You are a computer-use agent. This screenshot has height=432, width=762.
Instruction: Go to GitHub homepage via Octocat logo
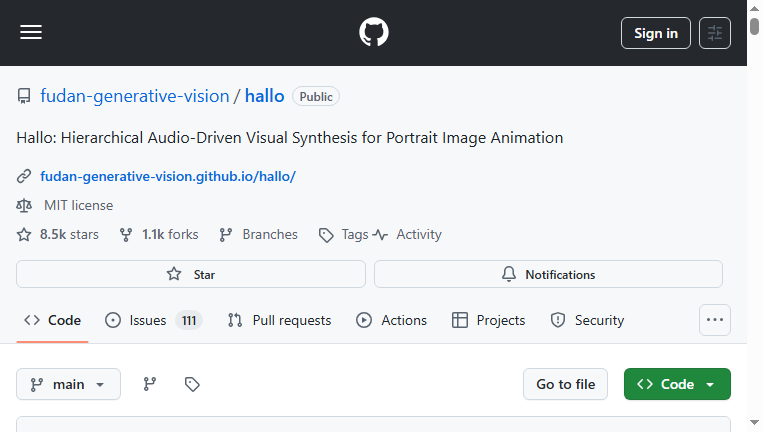coord(374,33)
